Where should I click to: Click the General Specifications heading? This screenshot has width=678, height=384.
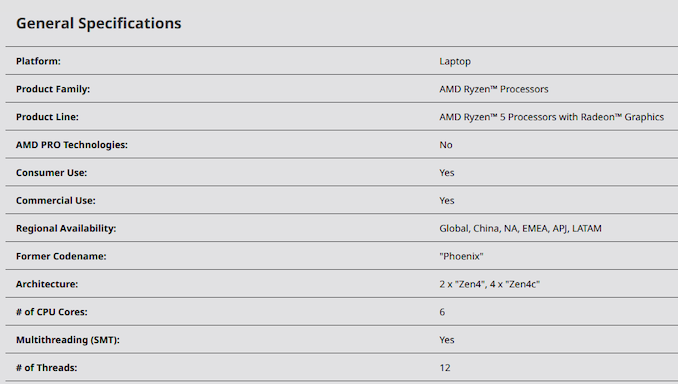pyautogui.click(x=99, y=23)
